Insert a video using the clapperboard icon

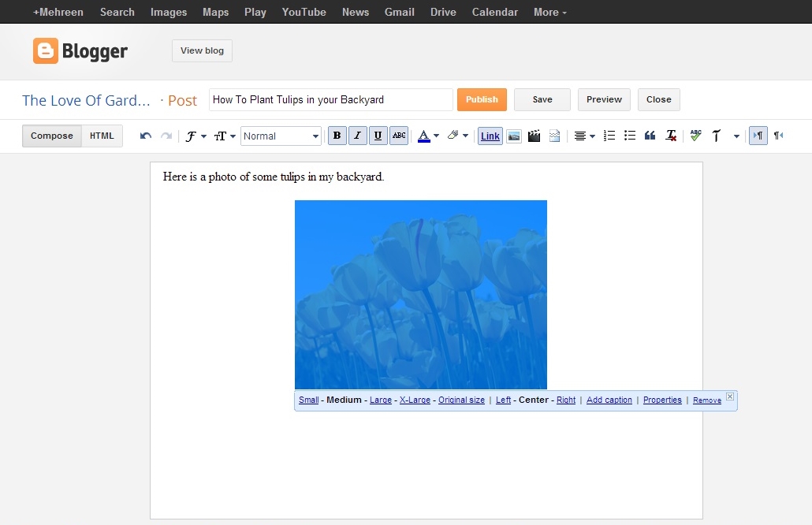click(534, 136)
